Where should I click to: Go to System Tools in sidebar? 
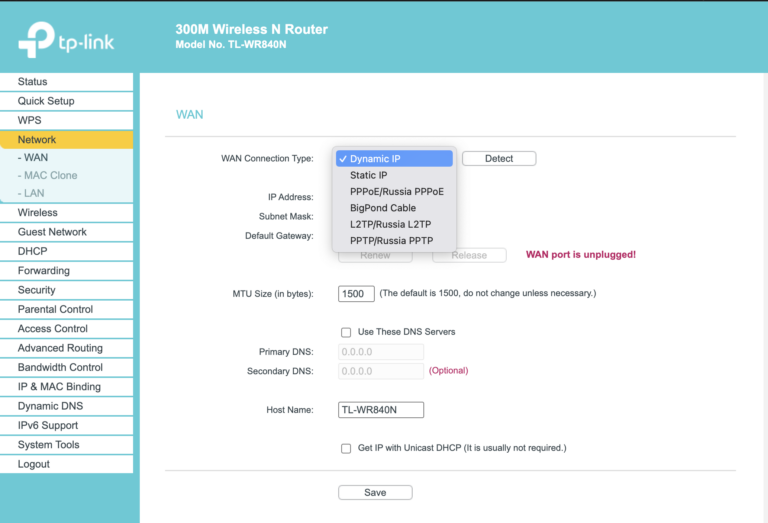(48, 445)
